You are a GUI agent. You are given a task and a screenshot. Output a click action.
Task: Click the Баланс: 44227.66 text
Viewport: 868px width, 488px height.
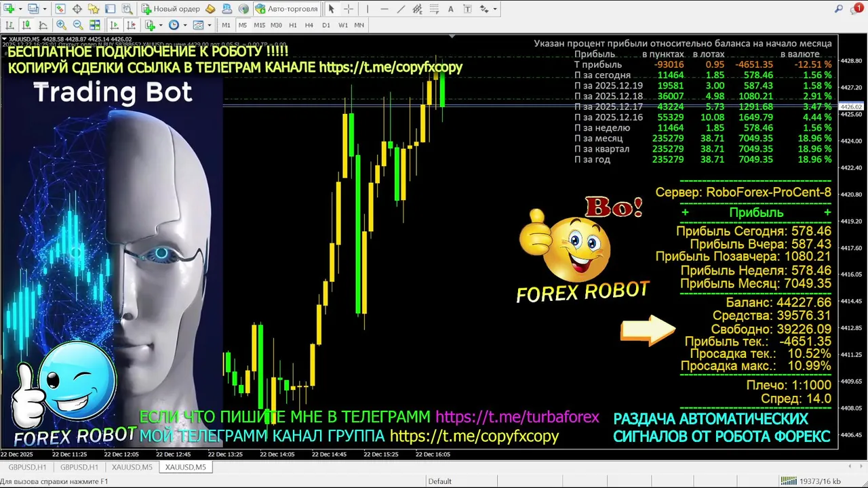[x=778, y=302]
